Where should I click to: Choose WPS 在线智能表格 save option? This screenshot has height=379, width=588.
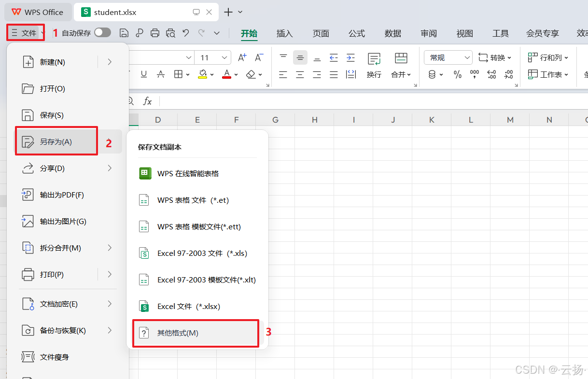click(197, 173)
